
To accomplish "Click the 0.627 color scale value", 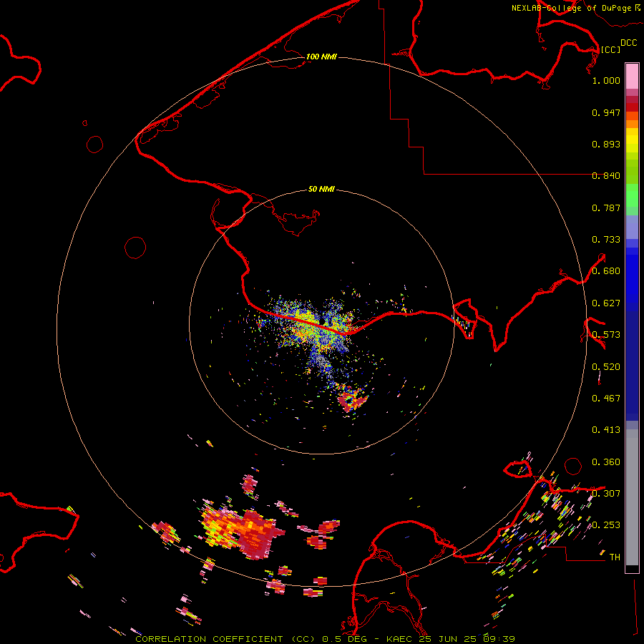I will click(606, 303).
